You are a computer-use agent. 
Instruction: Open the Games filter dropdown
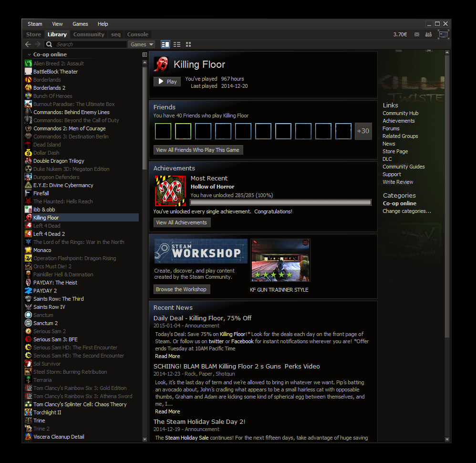(x=142, y=44)
